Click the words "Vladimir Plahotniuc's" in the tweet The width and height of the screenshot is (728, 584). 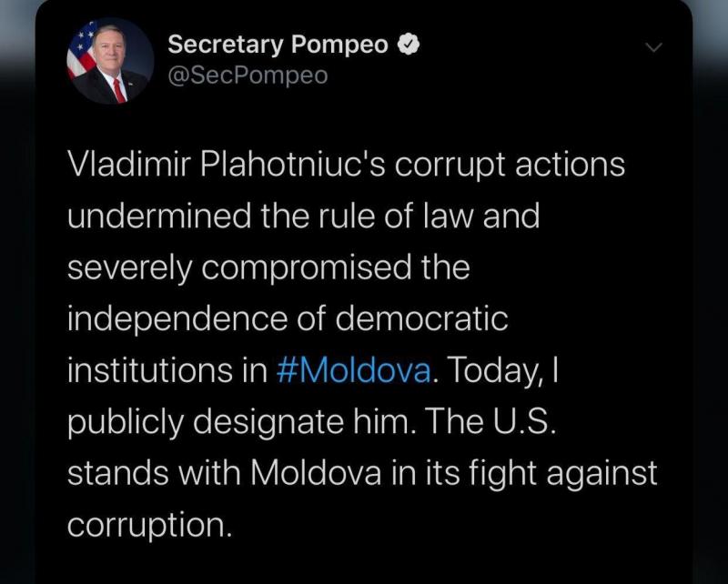point(226,165)
